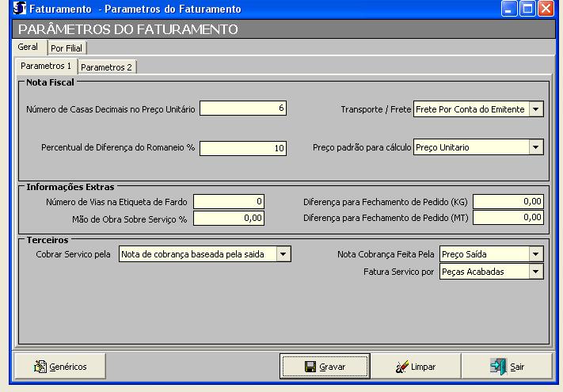Switch to the Geral tab

[27, 48]
